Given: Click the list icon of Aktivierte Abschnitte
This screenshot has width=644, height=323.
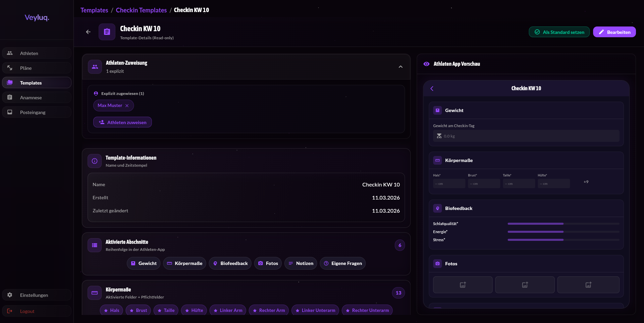Looking at the screenshot, I should [x=95, y=245].
